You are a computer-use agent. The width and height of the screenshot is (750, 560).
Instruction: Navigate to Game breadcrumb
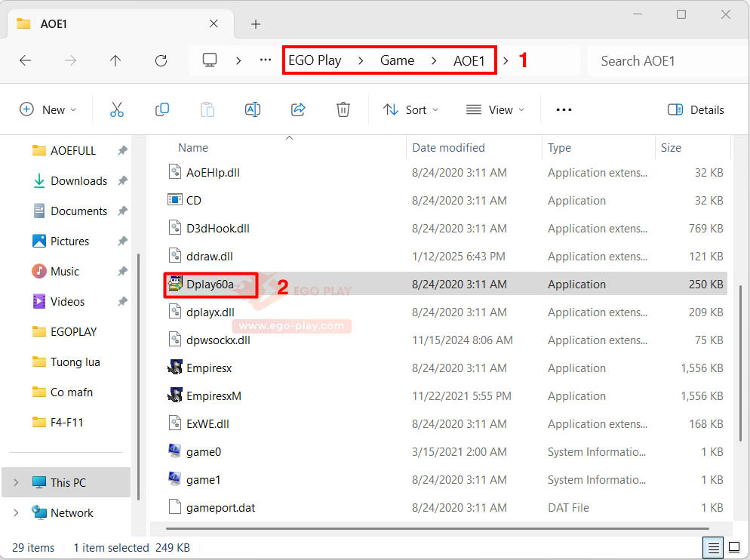pyautogui.click(x=397, y=60)
